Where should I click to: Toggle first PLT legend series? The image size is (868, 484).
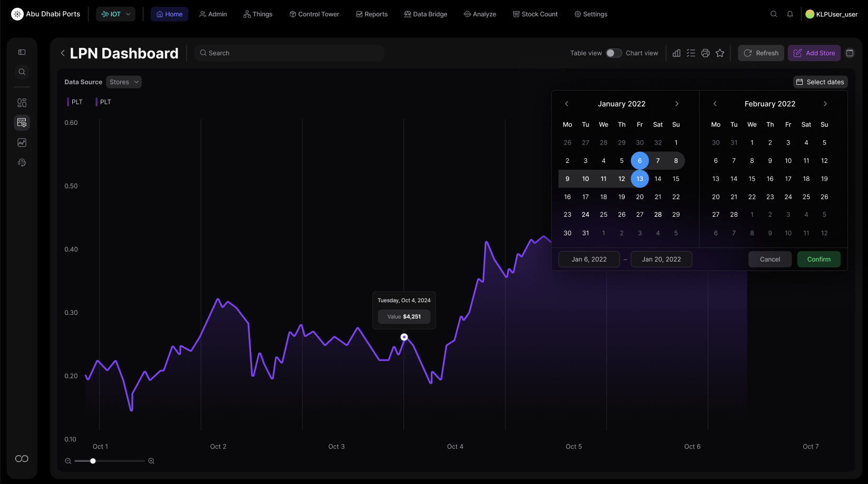tap(75, 102)
